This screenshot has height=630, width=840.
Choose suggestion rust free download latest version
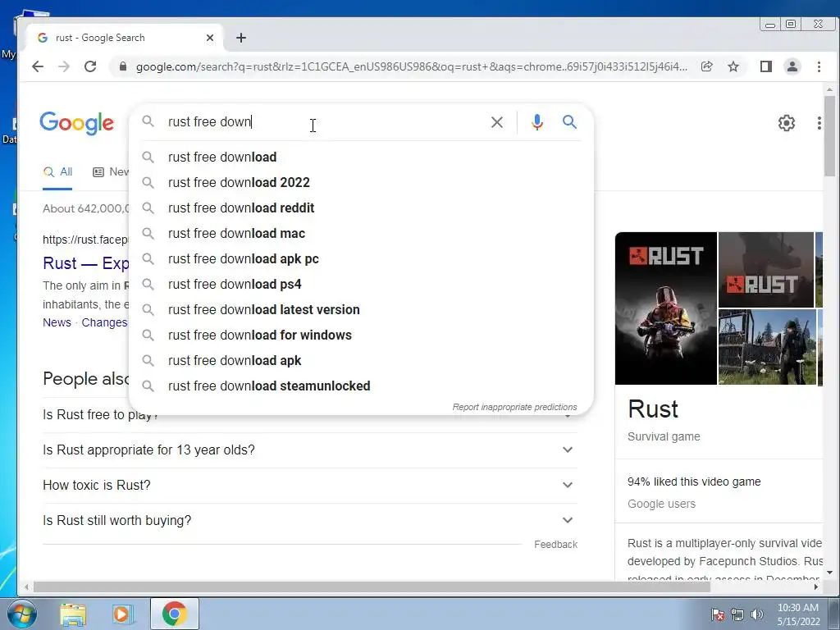pyautogui.click(x=361, y=309)
